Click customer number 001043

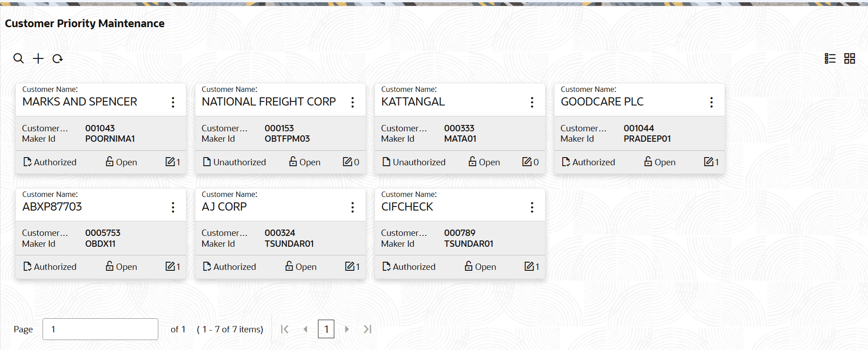coord(100,128)
